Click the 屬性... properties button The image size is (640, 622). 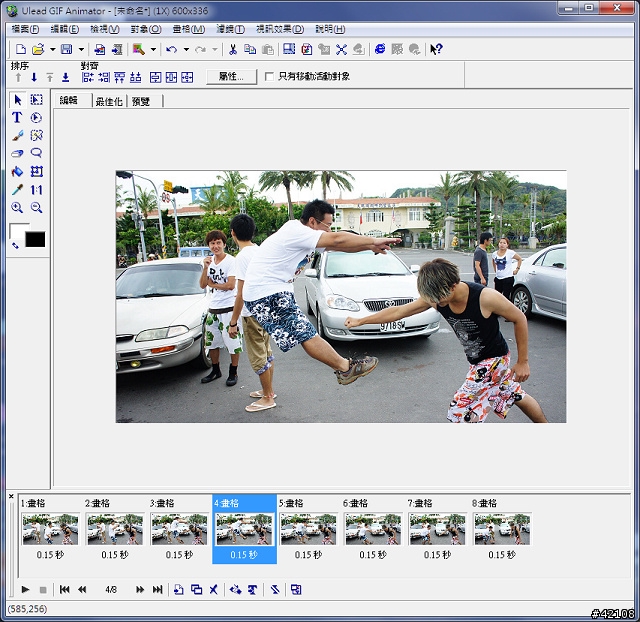(231, 76)
